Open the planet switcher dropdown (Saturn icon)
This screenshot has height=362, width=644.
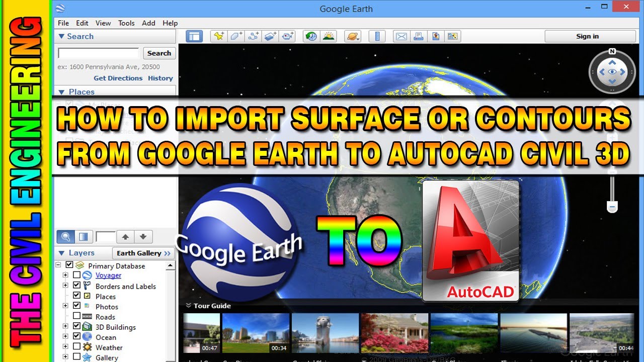353,36
